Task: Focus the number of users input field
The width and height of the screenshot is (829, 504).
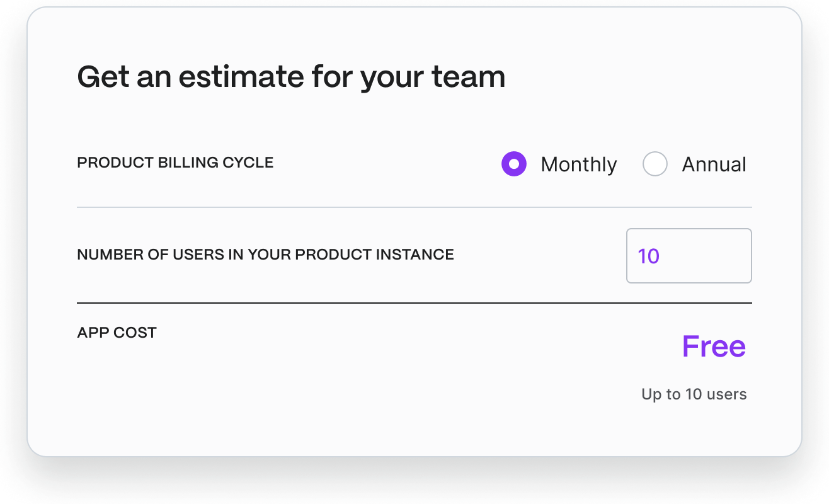Action: 689,256
